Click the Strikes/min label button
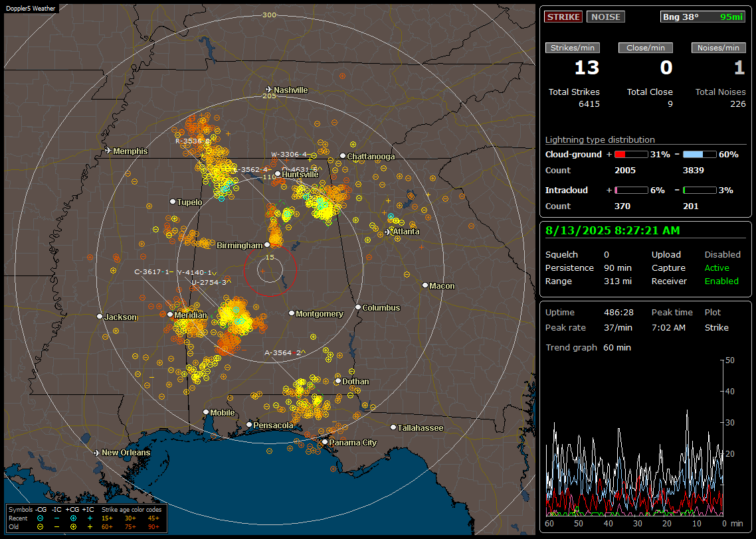 coord(572,48)
